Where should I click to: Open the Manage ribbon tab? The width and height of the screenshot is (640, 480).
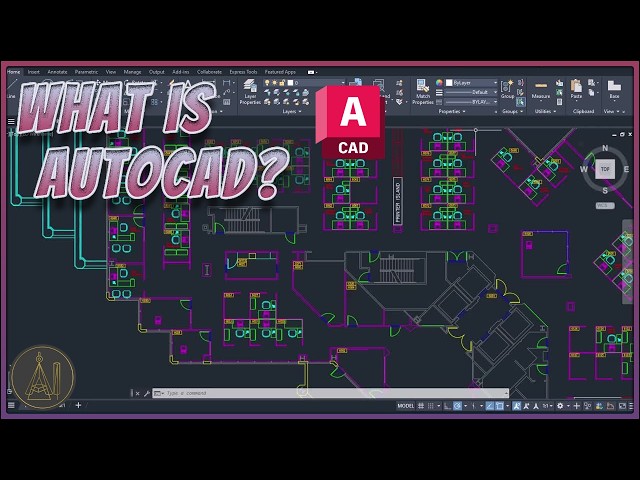(x=132, y=72)
